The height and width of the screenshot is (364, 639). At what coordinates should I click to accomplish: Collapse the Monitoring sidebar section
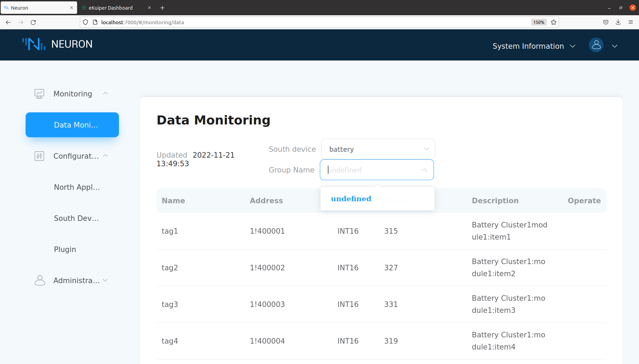105,94
